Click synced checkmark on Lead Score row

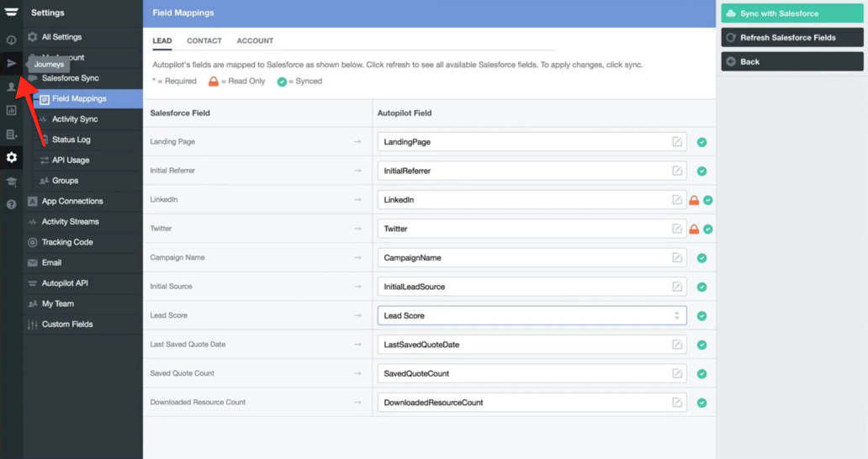coord(702,316)
